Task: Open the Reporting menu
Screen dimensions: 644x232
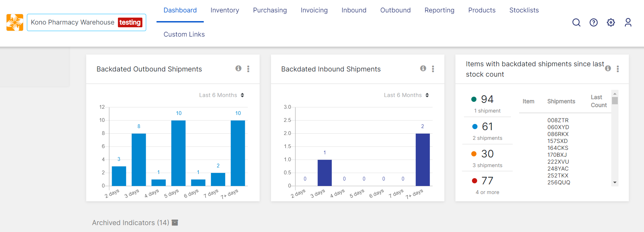Action: click(x=439, y=10)
